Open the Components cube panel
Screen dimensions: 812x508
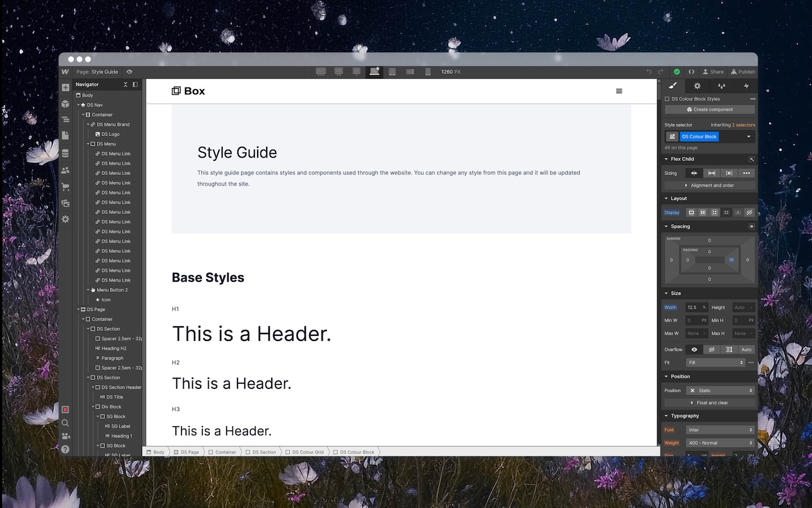(65, 104)
